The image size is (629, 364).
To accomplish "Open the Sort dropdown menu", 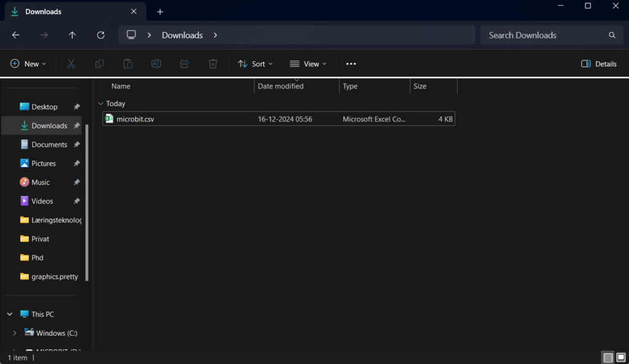I will [x=255, y=64].
